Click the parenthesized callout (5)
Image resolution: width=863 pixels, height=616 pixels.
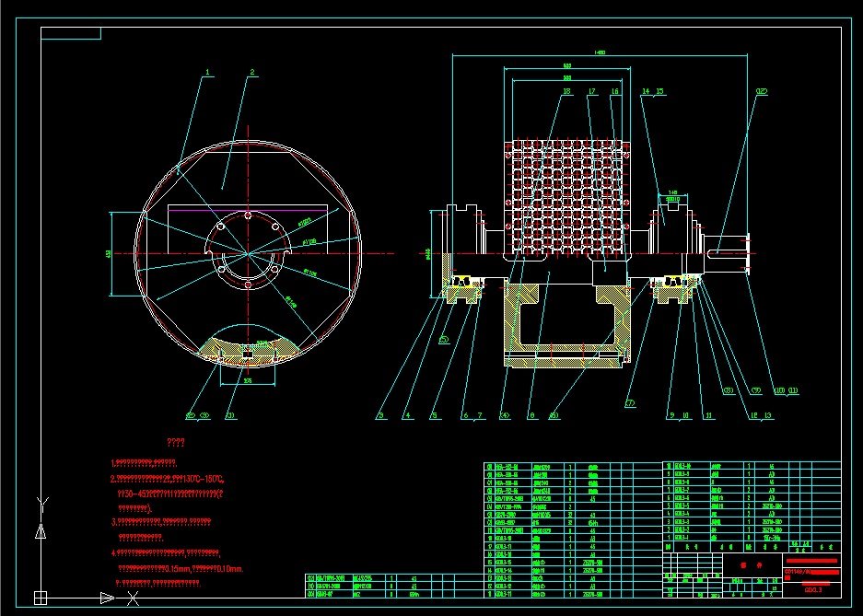[x=444, y=340]
